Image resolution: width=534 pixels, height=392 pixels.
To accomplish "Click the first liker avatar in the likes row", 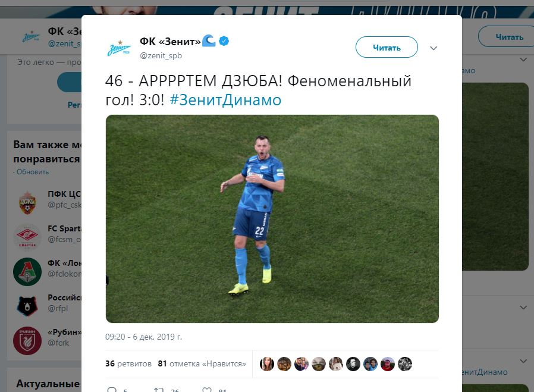I will coord(266,364).
